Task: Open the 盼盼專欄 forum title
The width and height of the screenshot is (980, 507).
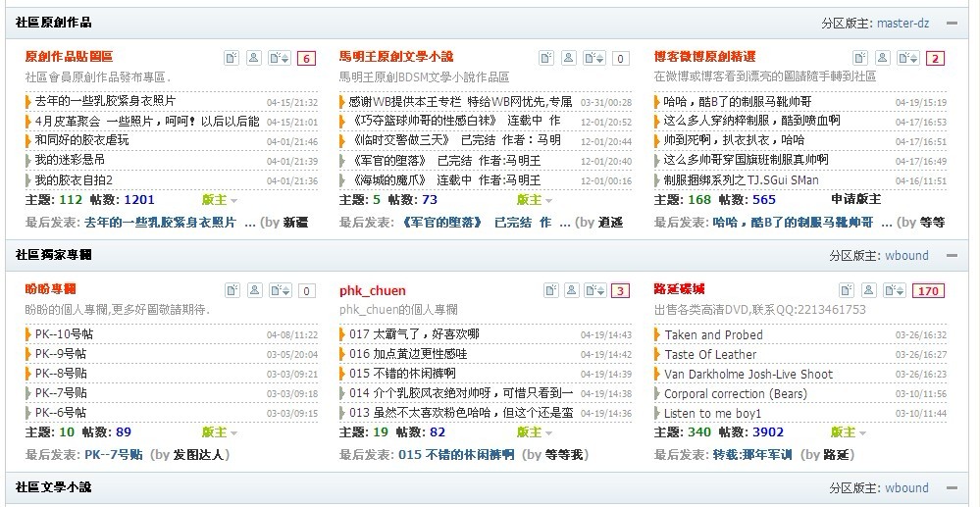Action: click(51, 289)
